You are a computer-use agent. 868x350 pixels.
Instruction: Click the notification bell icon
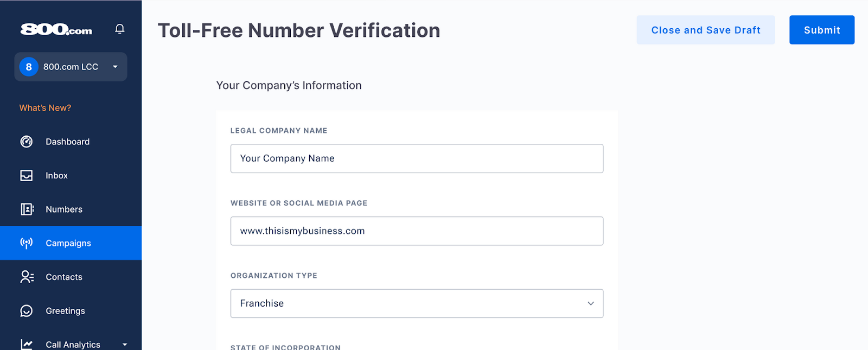click(x=120, y=29)
